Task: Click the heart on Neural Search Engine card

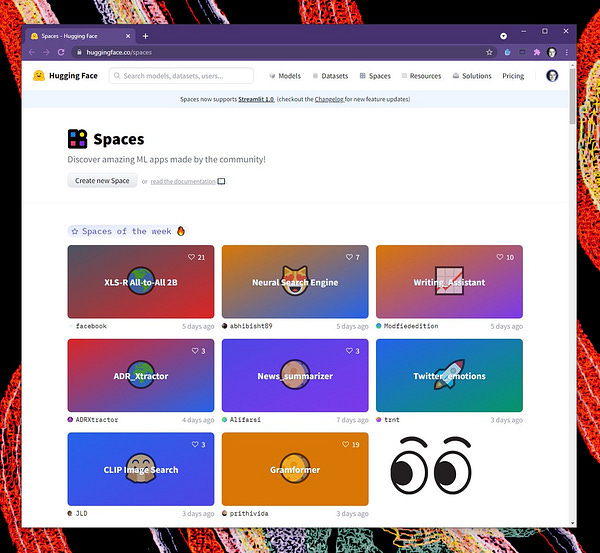Action: coord(346,257)
